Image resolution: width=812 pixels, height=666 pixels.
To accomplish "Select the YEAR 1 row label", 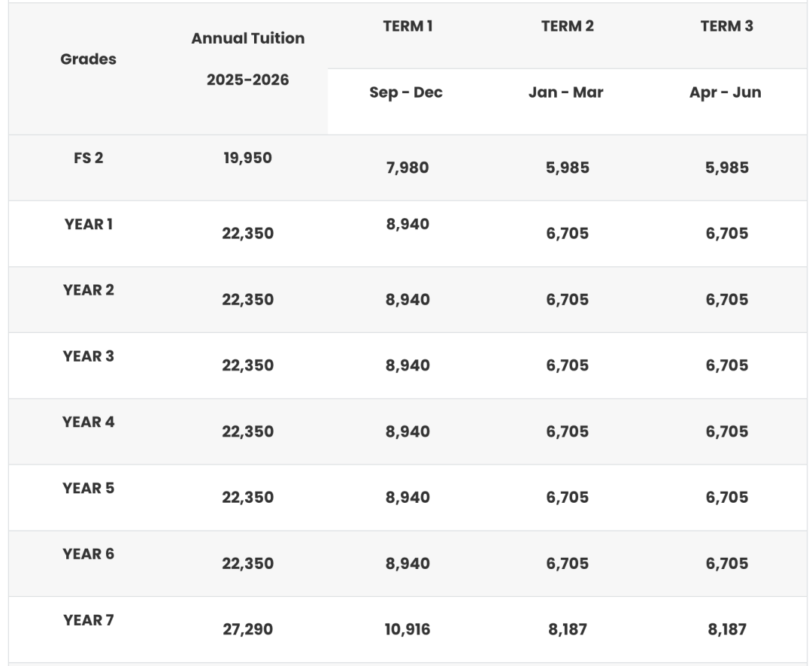I will tap(89, 224).
